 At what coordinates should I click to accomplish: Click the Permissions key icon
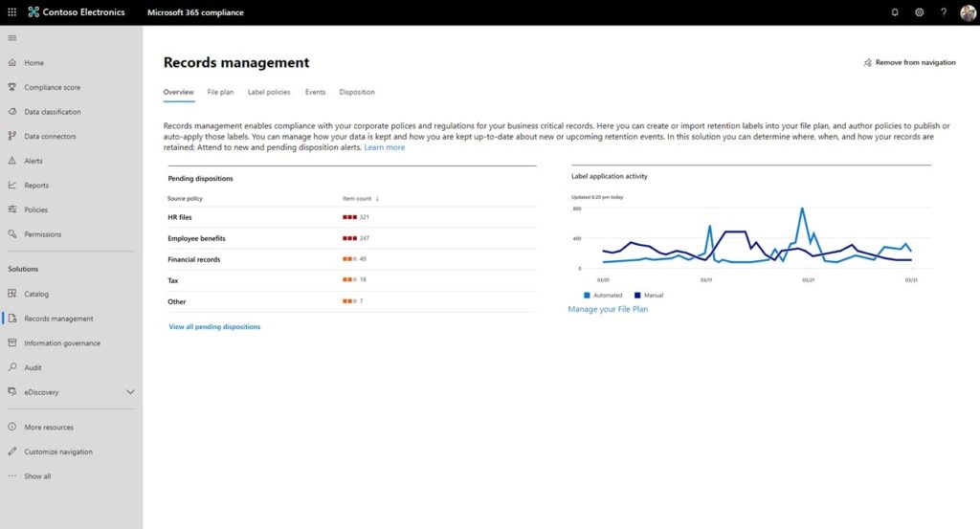(12, 234)
